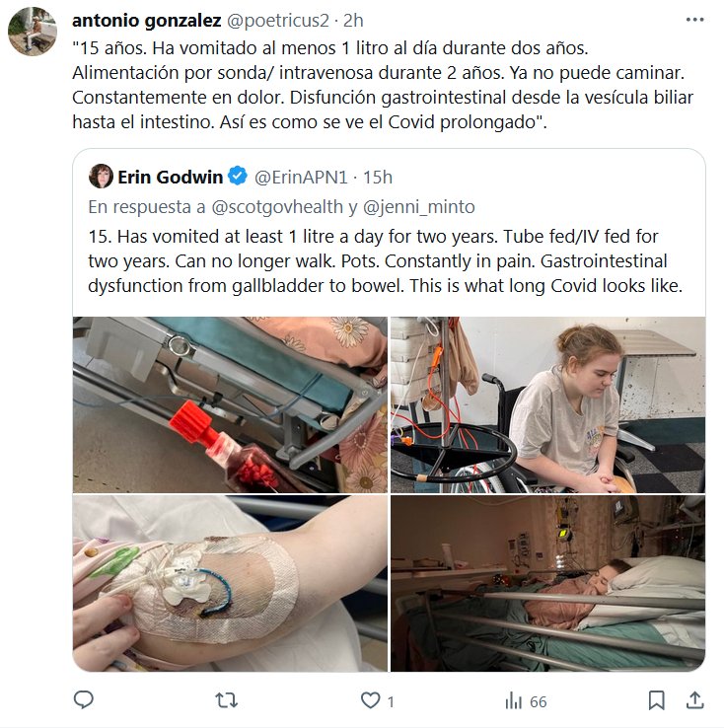The width and height of the screenshot is (724, 728).
Task: View the bandaged arm catheter photo
Action: point(230,583)
